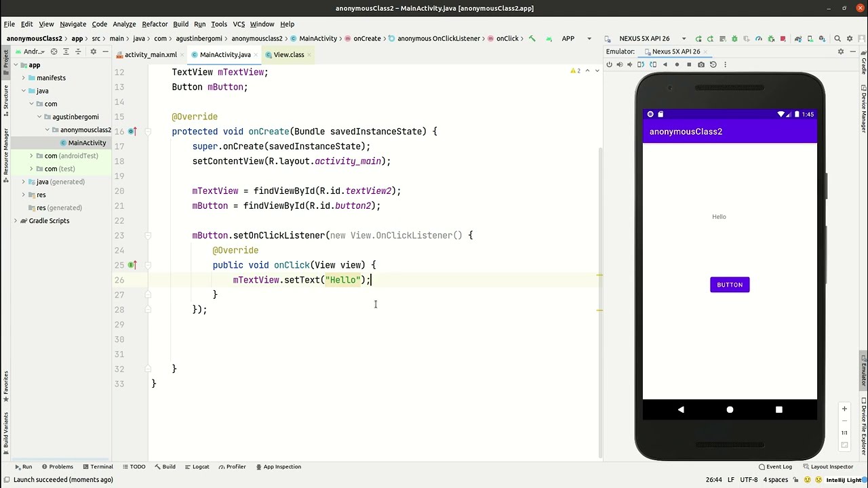
Task: Click Select Opened File target icon in Project panel
Action: [x=54, y=52]
